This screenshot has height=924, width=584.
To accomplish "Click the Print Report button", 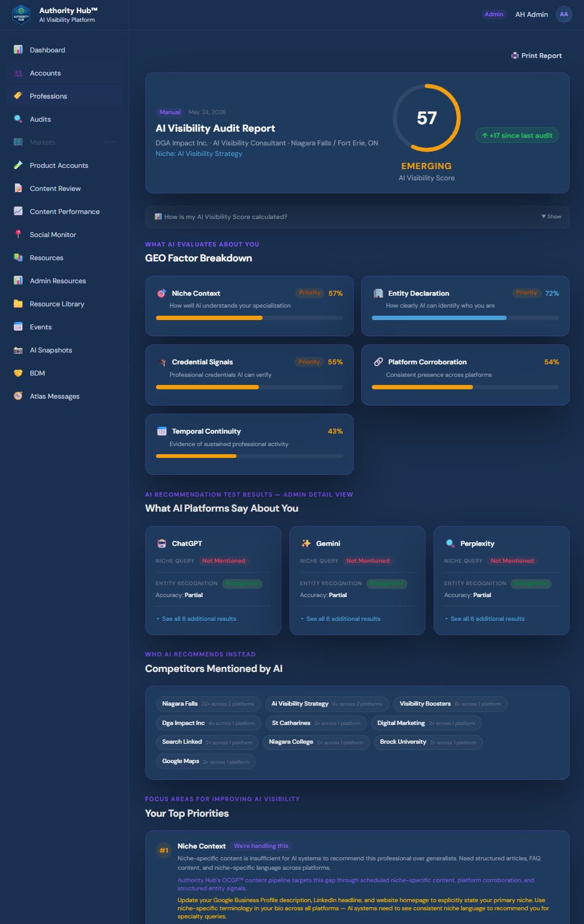I will pos(537,56).
